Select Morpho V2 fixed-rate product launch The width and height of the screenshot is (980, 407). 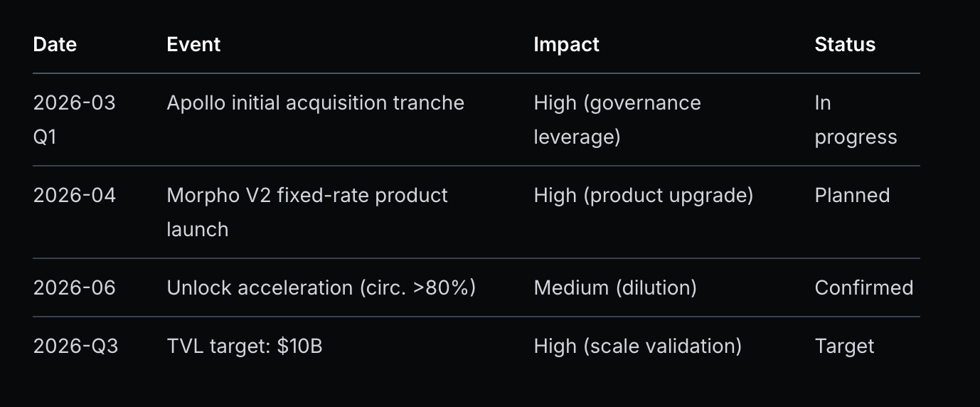(307, 212)
